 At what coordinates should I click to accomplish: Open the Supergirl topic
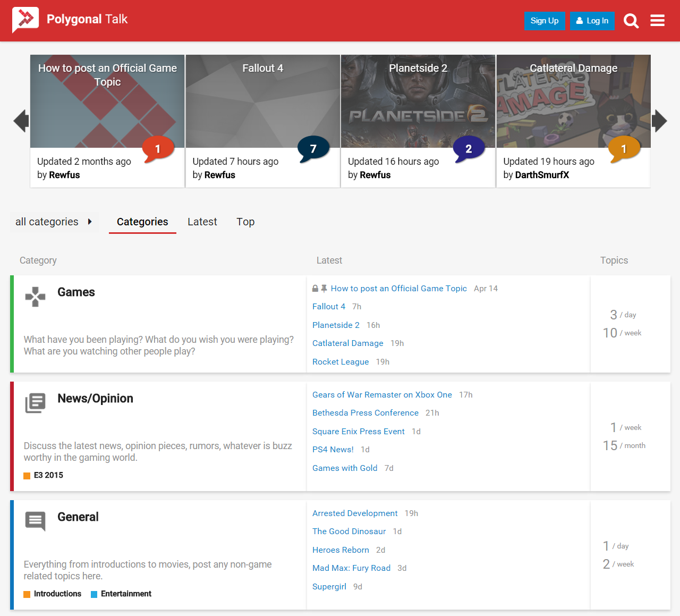point(329,587)
